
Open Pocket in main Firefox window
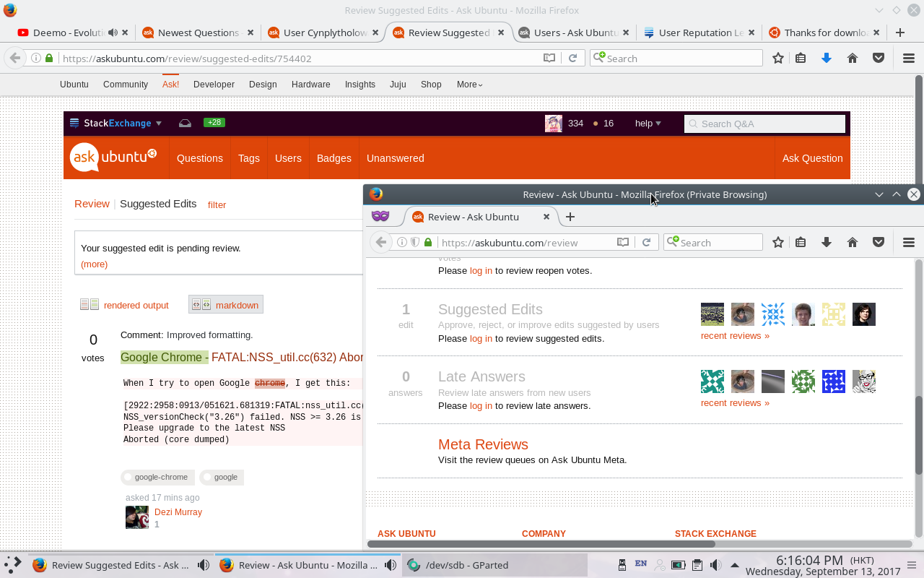tap(879, 59)
